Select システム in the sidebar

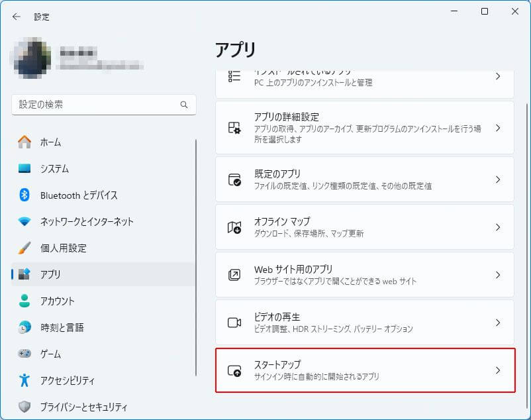[54, 168]
